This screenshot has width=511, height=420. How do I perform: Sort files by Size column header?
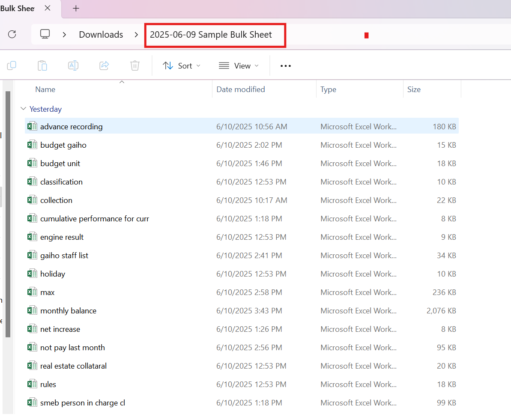[x=414, y=89]
